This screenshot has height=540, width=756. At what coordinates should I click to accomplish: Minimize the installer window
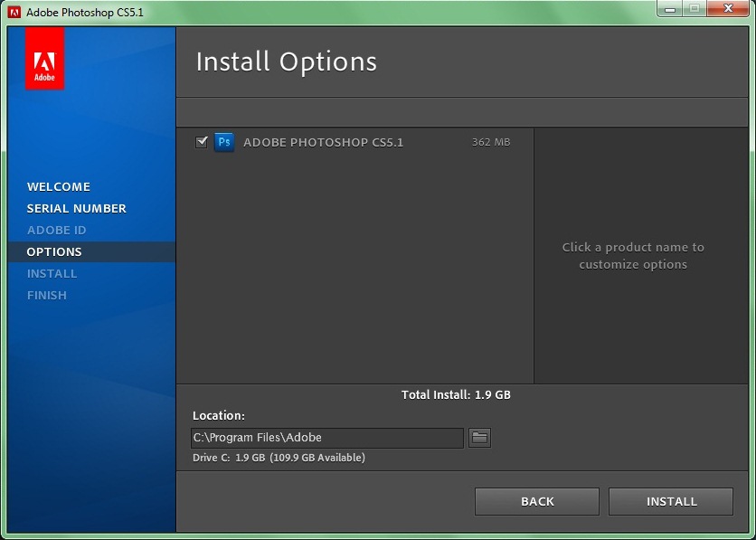[x=669, y=9]
